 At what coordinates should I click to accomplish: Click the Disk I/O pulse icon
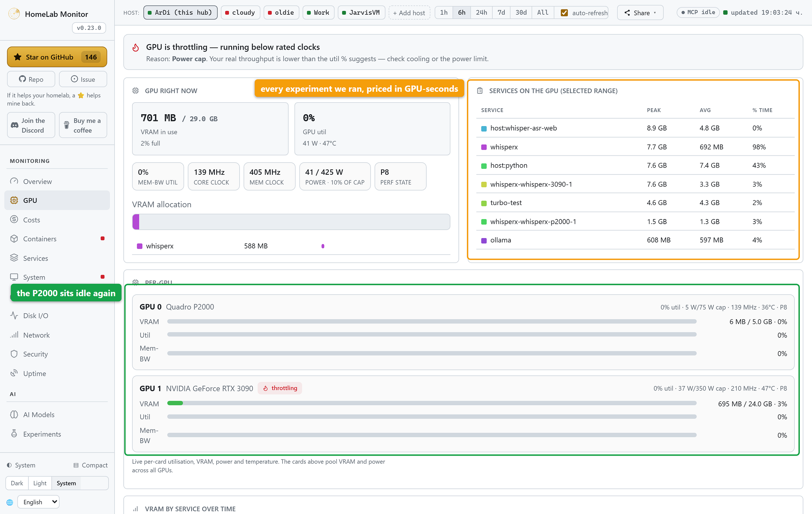click(14, 316)
